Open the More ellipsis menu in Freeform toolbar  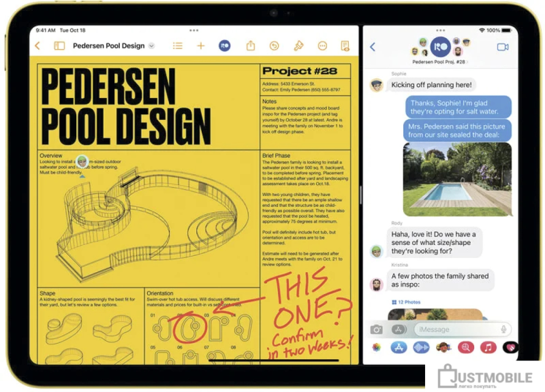[x=323, y=46]
